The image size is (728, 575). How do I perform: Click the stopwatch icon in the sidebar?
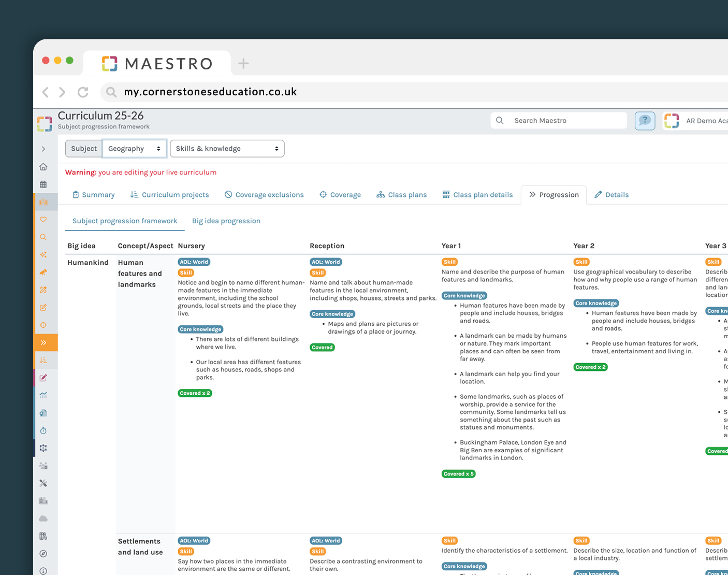(x=43, y=430)
